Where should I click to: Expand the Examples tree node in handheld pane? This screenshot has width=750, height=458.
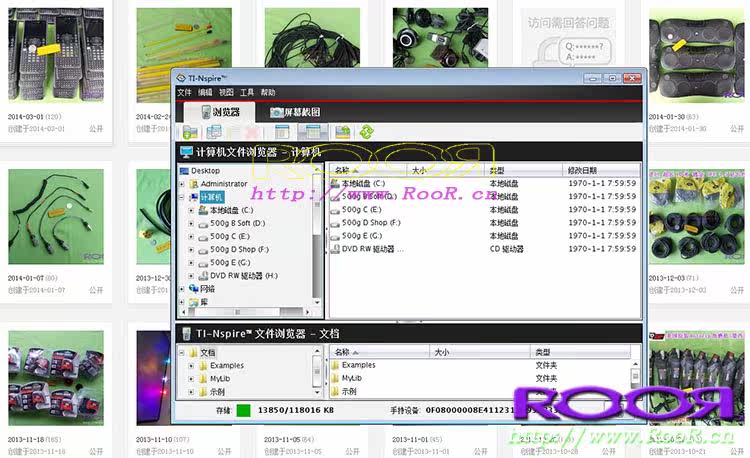(191, 366)
